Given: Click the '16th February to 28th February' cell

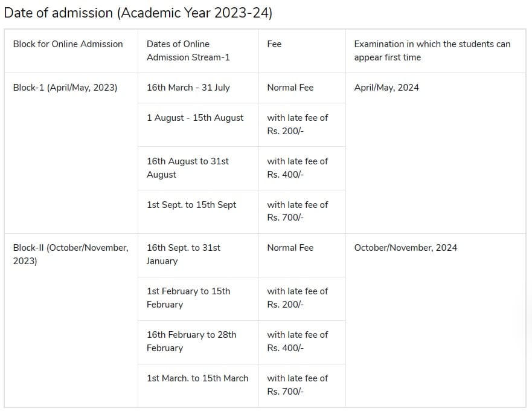Looking at the screenshot, I should click(x=191, y=341).
